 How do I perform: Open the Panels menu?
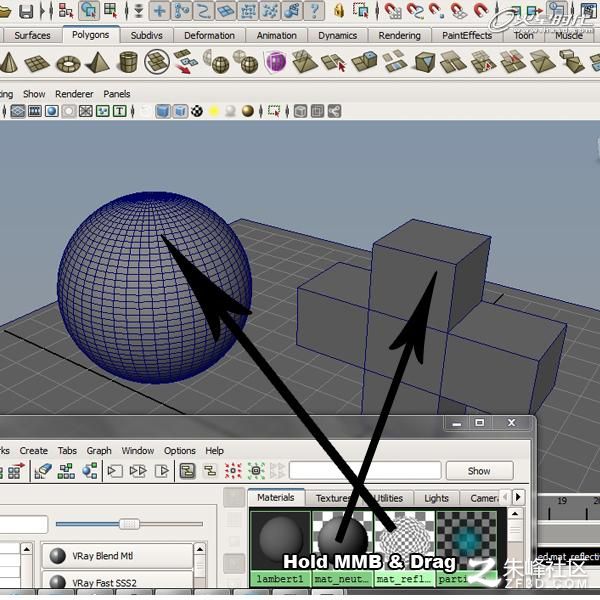[117, 94]
